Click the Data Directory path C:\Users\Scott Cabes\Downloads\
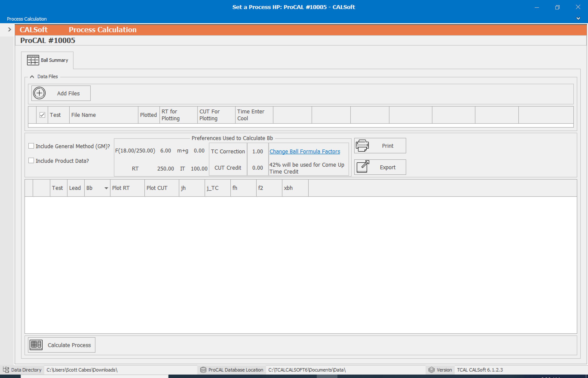588x378 pixels. coord(82,370)
